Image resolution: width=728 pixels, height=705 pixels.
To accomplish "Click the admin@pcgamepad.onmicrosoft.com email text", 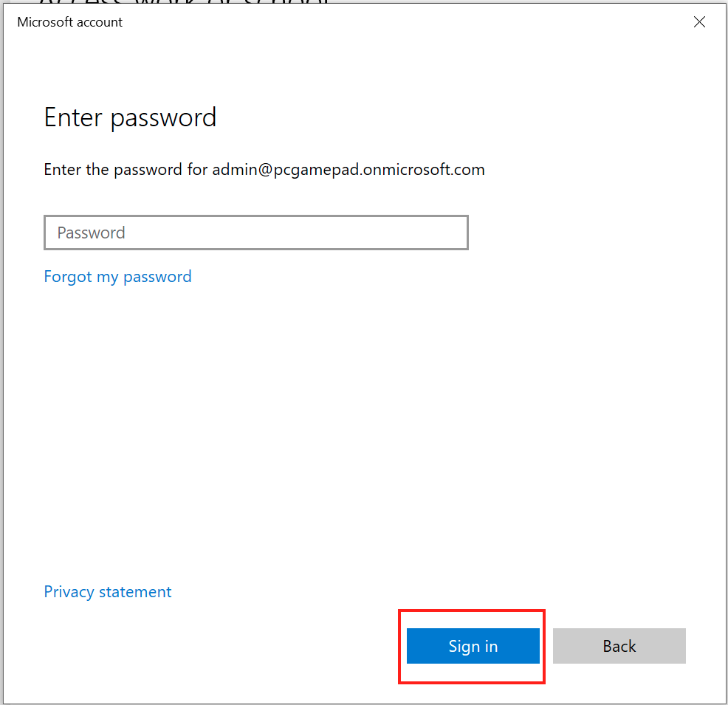I will click(348, 170).
